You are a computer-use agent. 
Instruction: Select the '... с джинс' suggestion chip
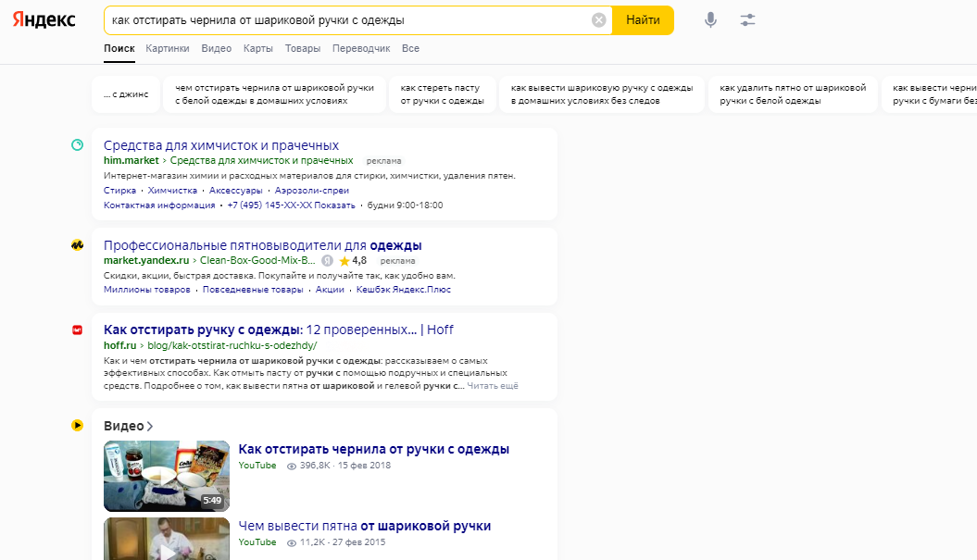tap(126, 94)
